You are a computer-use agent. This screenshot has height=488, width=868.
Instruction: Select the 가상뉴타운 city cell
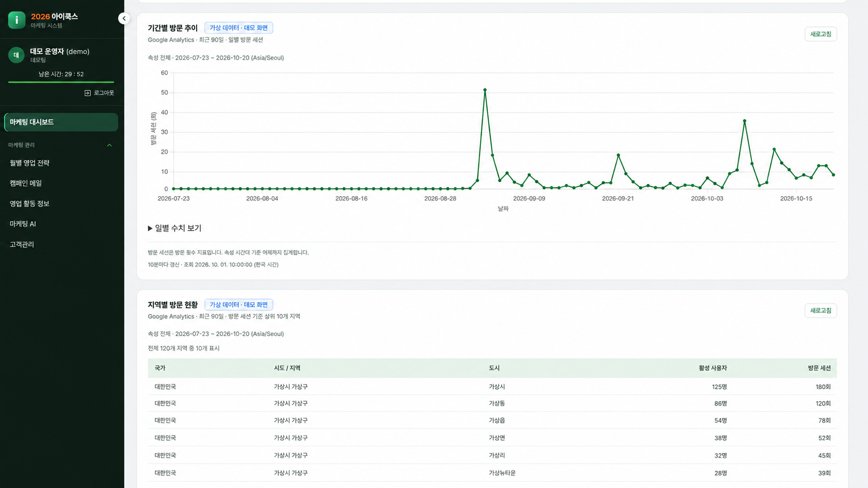[x=502, y=473]
